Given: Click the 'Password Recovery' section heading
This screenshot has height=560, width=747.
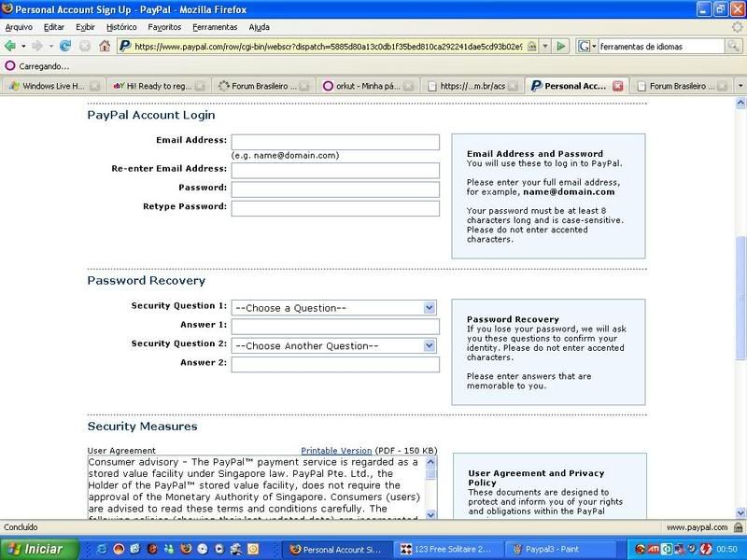Looking at the screenshot, I should (147, 281).
